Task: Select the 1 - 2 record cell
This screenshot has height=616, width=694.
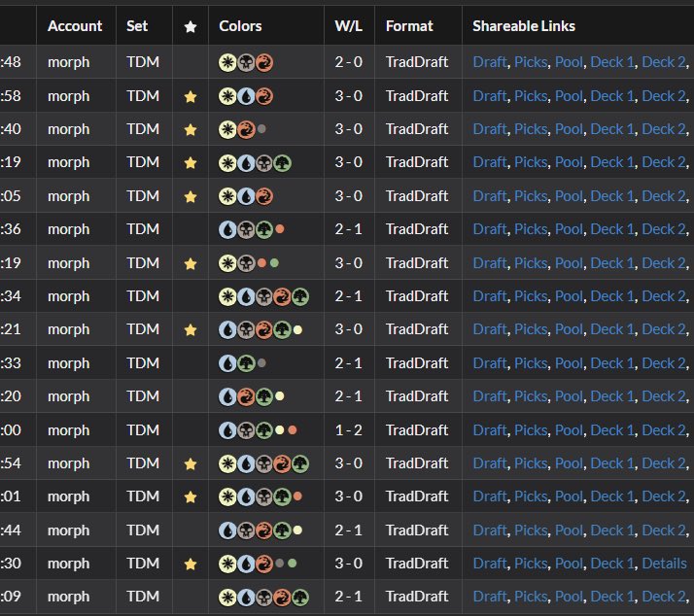Action: tap(348, 430)
